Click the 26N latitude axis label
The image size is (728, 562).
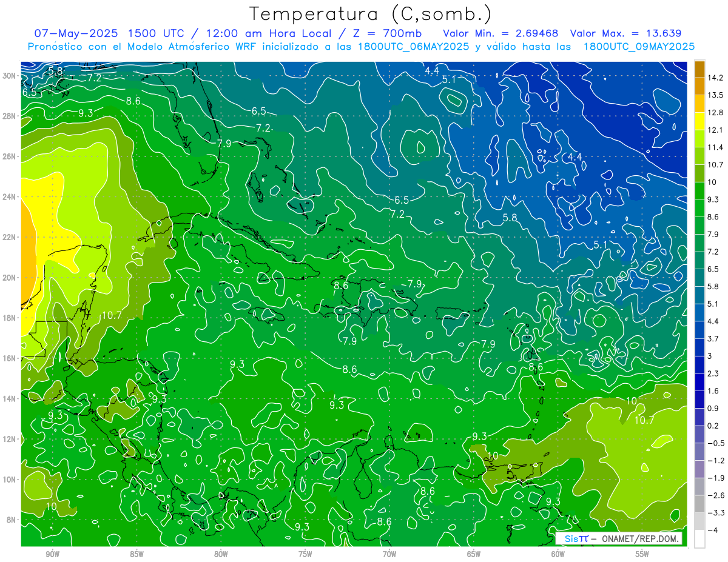pyautogui.click(x=10, y=156)
